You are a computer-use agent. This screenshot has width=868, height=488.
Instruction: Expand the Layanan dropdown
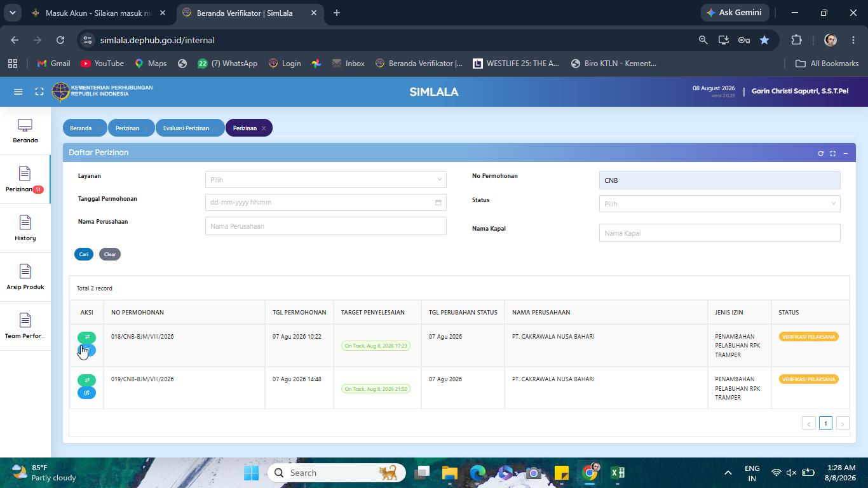tap(325, 180)
